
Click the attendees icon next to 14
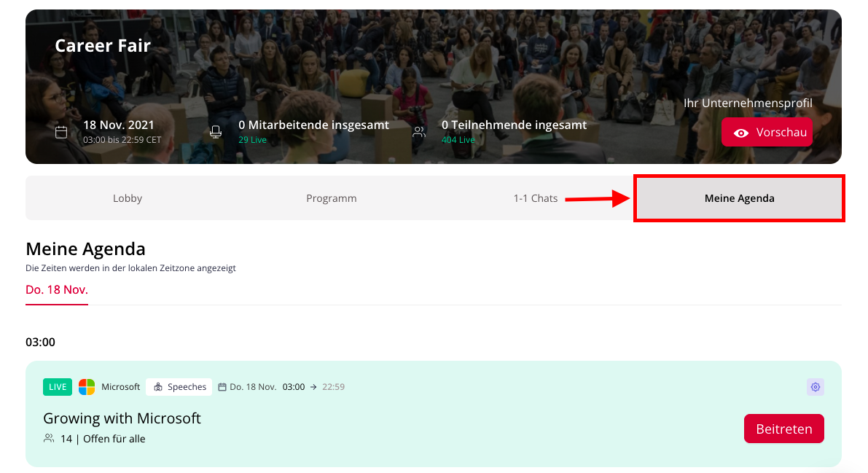[50, 438]
